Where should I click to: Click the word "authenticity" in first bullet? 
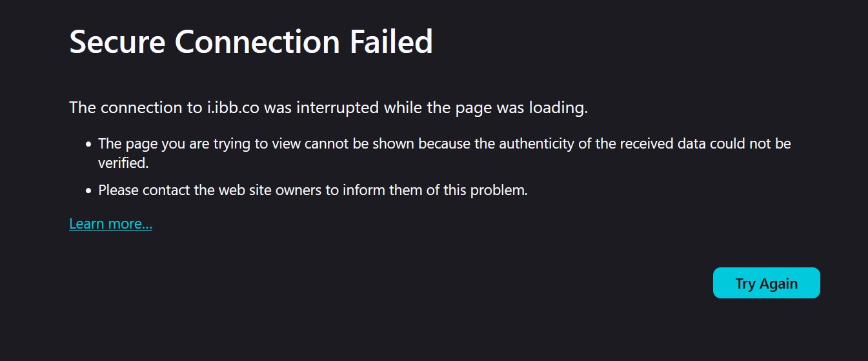536,143
